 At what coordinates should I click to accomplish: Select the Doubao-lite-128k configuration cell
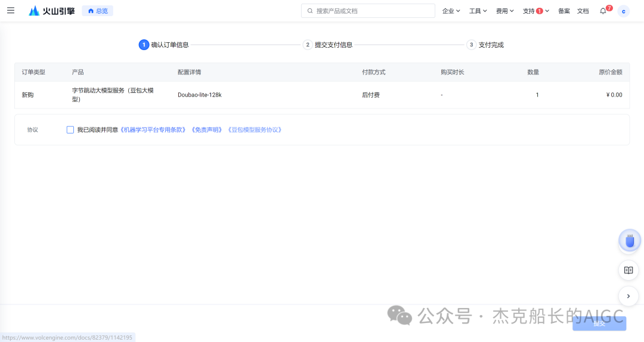click(200, 95)
